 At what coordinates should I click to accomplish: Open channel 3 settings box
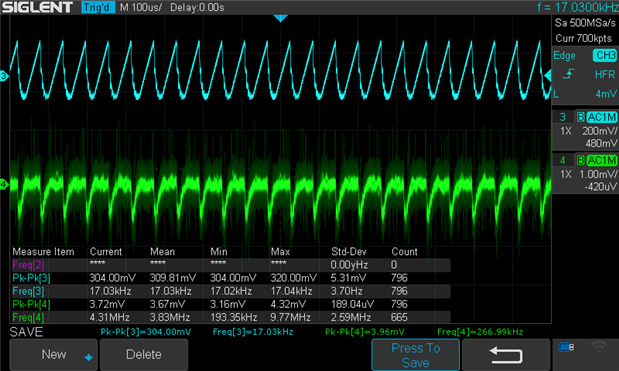point(585,130)
